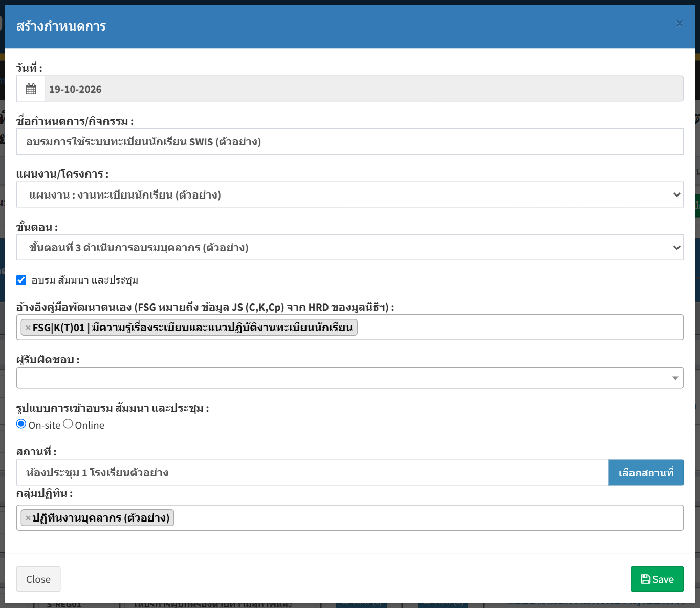Click the On-site label text

pos(45,425)
